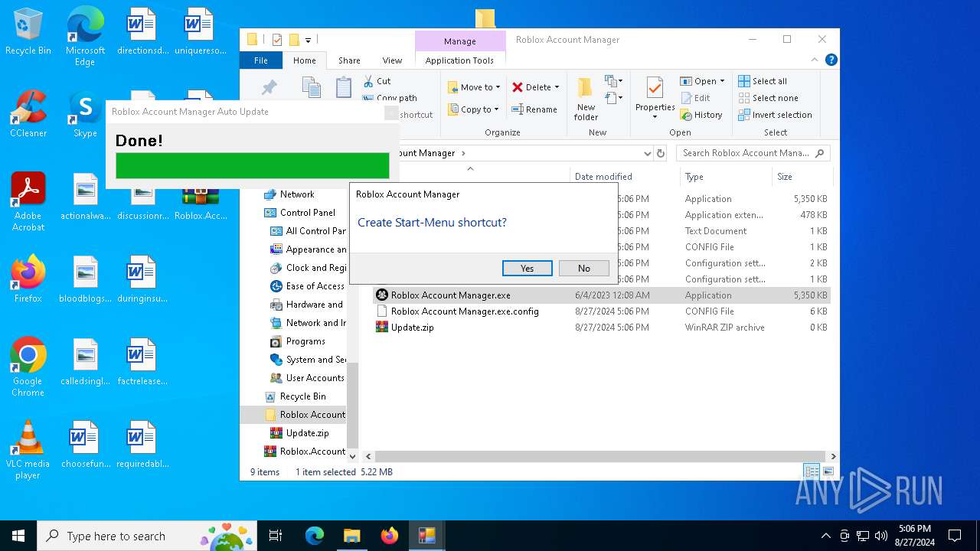Open File Explorer from taskbar
This screenshot has width=980, height=551.
[x=351, y=536]
